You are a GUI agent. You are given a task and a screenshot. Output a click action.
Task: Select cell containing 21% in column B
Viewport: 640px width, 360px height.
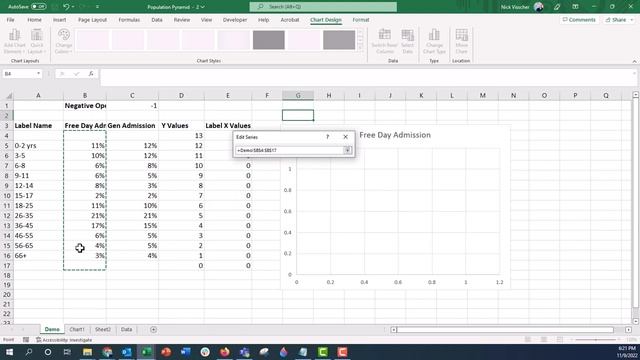click(85, 216)
